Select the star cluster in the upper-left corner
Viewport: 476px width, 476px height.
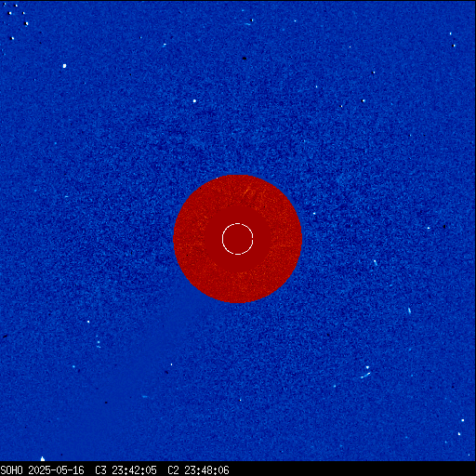click(17, 20)
